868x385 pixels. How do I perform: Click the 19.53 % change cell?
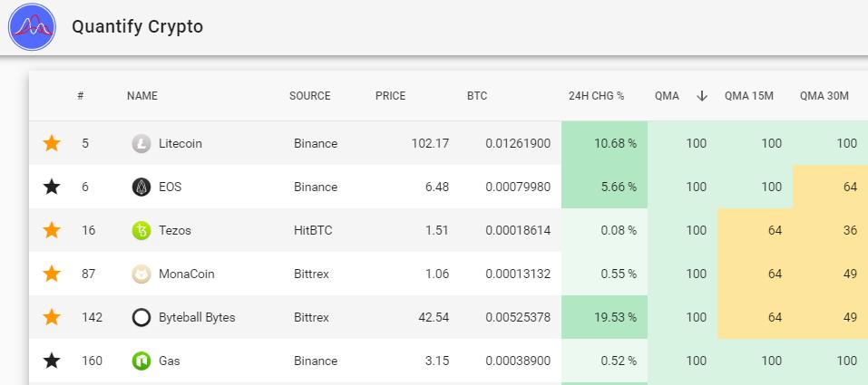(604, 318)
